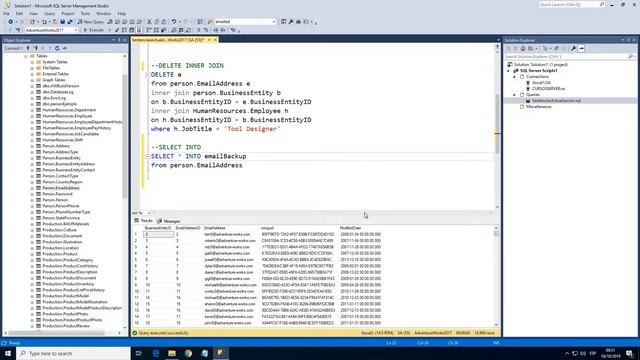The height and width of the screenshot is (360, 640).
Task: Open the File menu
Action: tap(6, 13)
